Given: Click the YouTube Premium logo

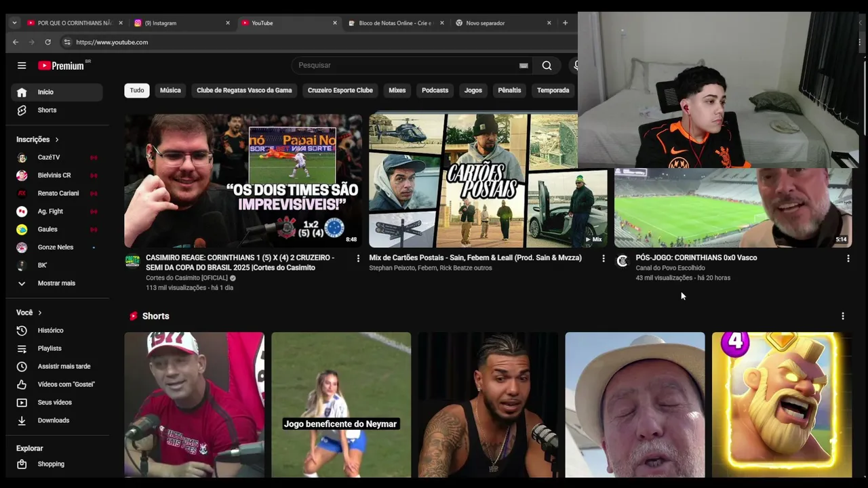Looking at the screenshot, I should point(62,66).
